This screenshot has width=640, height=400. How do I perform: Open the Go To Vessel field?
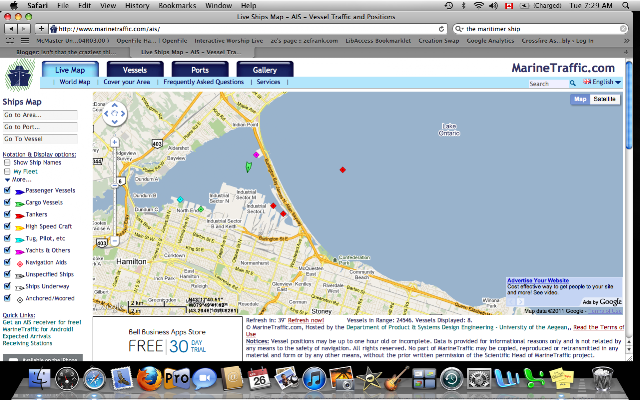[x=40, y=139]
